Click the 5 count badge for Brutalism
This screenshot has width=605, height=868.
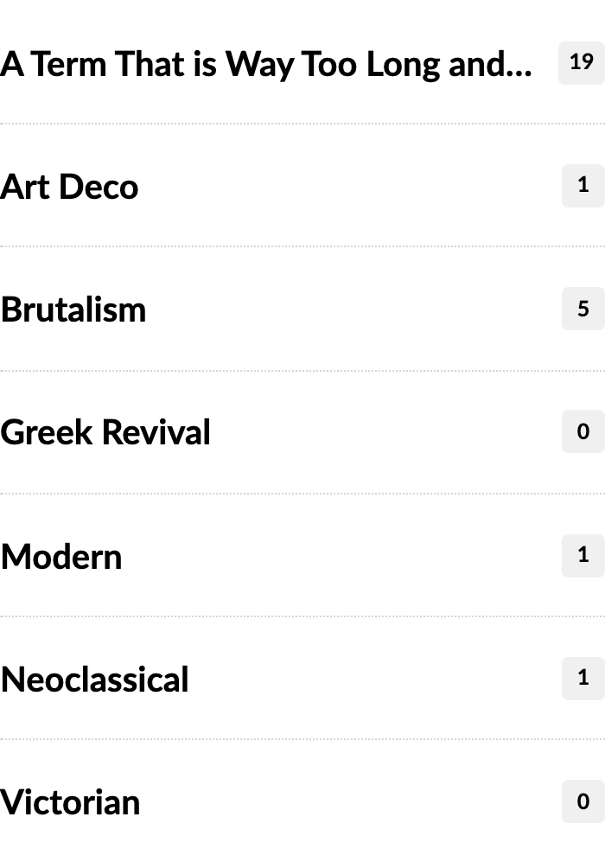click(583, 309)
